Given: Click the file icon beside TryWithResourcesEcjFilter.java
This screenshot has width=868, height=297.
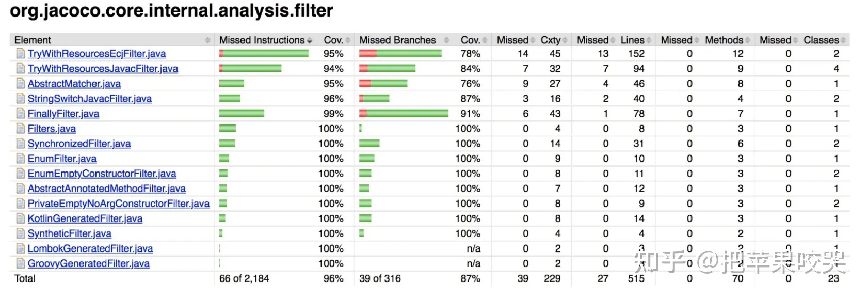Looking at the screenshot, I should point(21,54).
